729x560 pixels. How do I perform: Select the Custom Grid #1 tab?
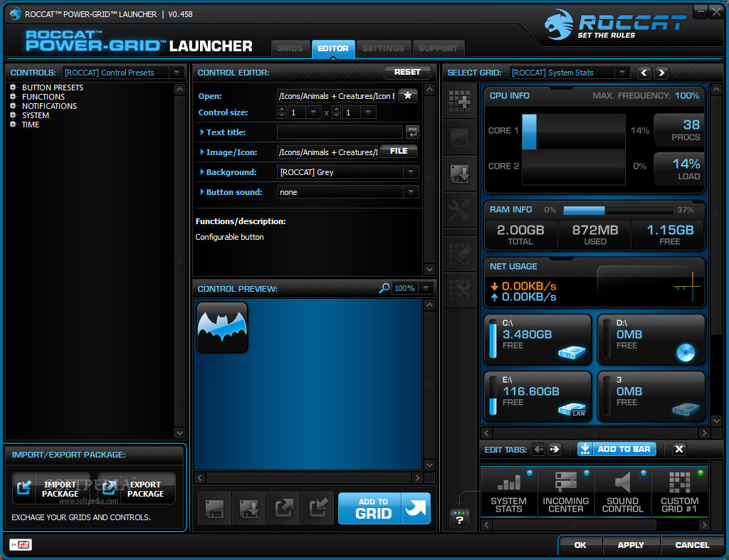coord(680,492)
